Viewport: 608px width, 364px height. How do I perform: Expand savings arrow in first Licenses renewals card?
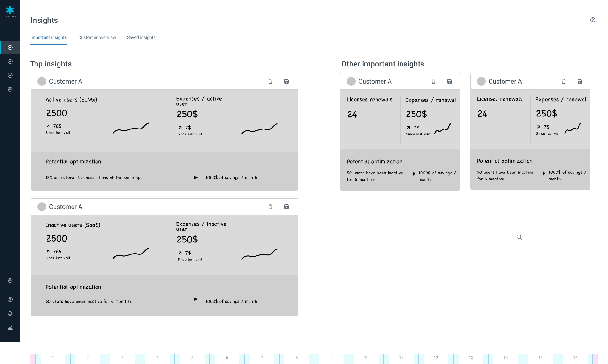pos(414,173)
